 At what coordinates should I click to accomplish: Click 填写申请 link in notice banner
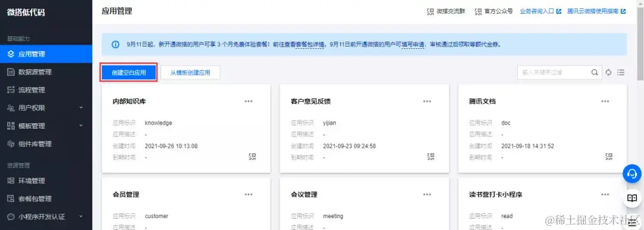(x=413, y=44)
